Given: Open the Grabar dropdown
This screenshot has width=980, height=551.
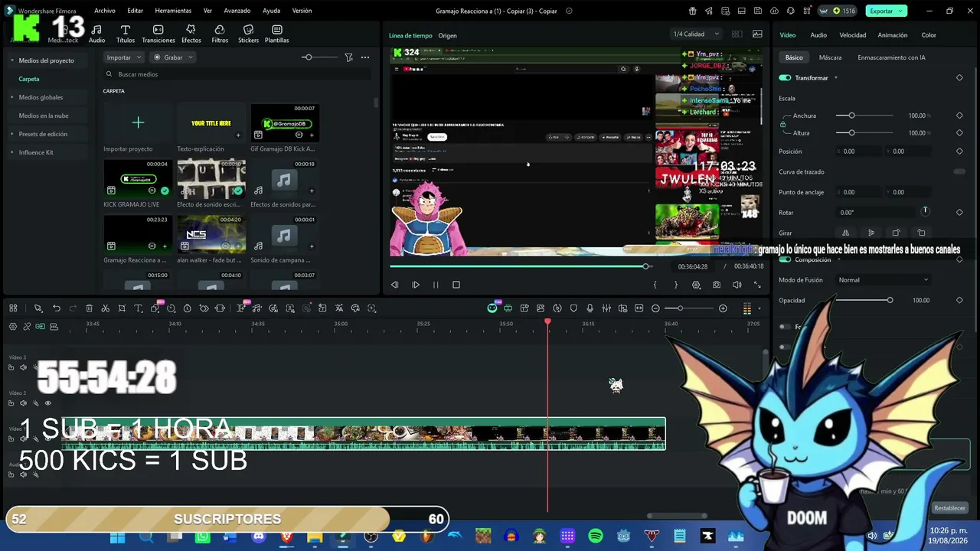Looking at the screenshot, I should click(x=173, y=57).
